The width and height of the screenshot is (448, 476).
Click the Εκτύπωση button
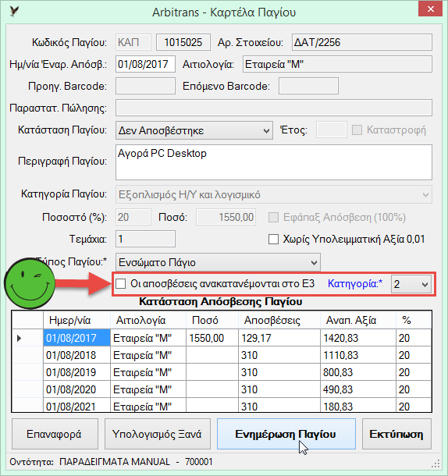pyautogui.click(x=396, y=434)
